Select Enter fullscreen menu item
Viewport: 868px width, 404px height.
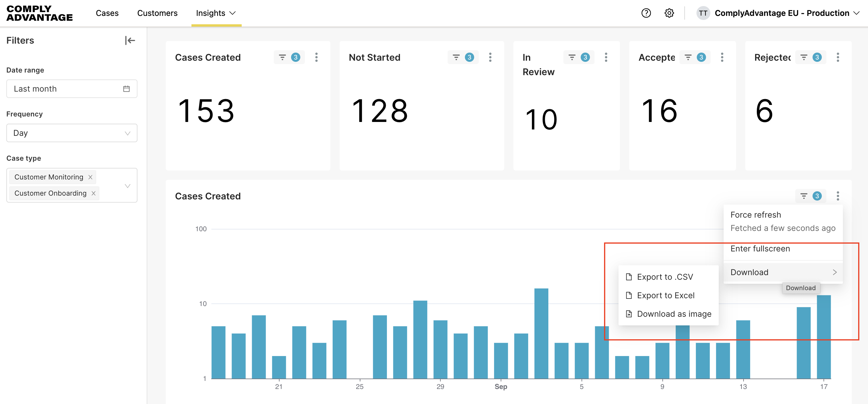click(760, 249)
